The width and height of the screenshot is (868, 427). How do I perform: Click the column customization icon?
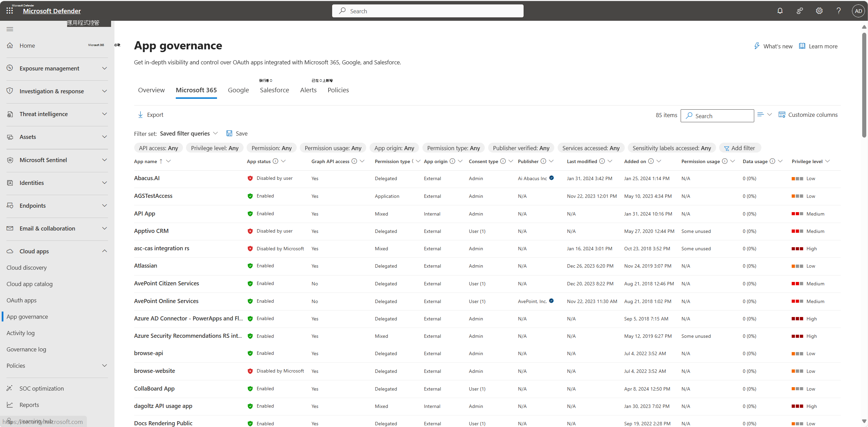pyautogui.click(x=782, y=114)
